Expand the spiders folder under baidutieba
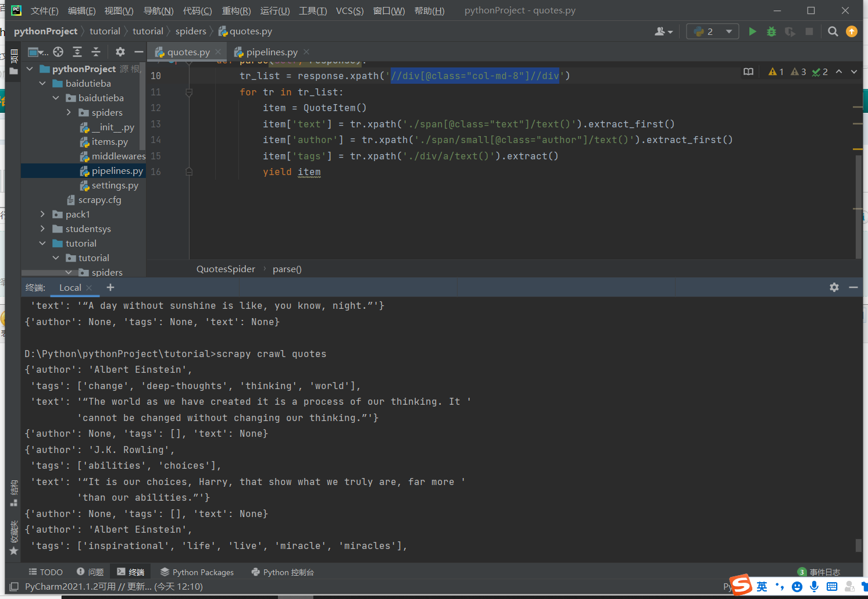The image size is (868, 599). click(x=69, y=112)
